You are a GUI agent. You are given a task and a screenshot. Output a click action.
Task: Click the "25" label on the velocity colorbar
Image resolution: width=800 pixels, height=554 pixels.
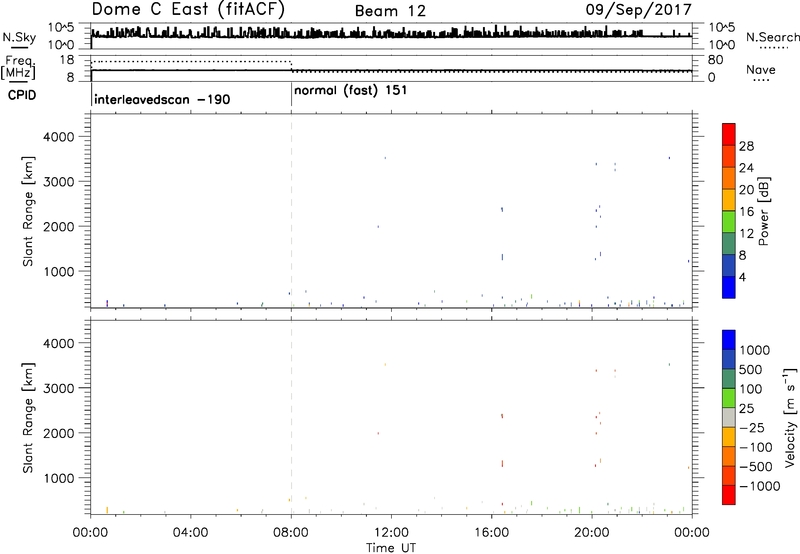[746, 409]
